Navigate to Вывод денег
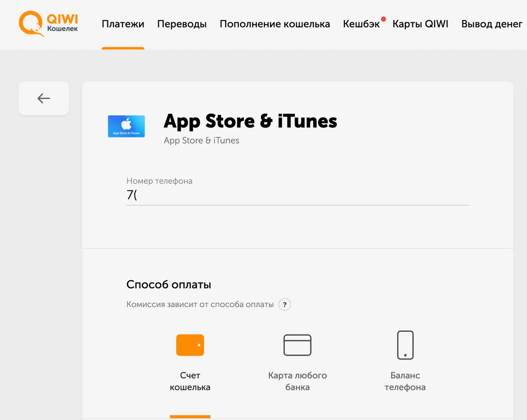The image size is (527, 420). (492, 24)
